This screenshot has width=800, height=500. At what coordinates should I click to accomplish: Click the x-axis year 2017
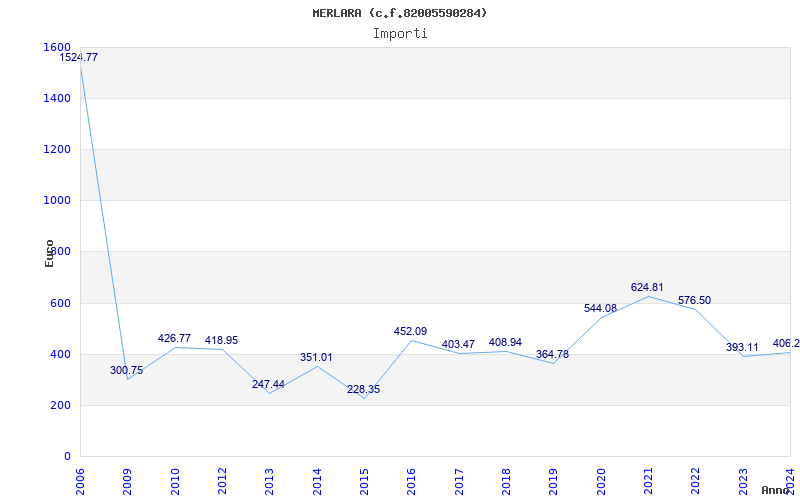pyautogui.click(x=459, y=482)
